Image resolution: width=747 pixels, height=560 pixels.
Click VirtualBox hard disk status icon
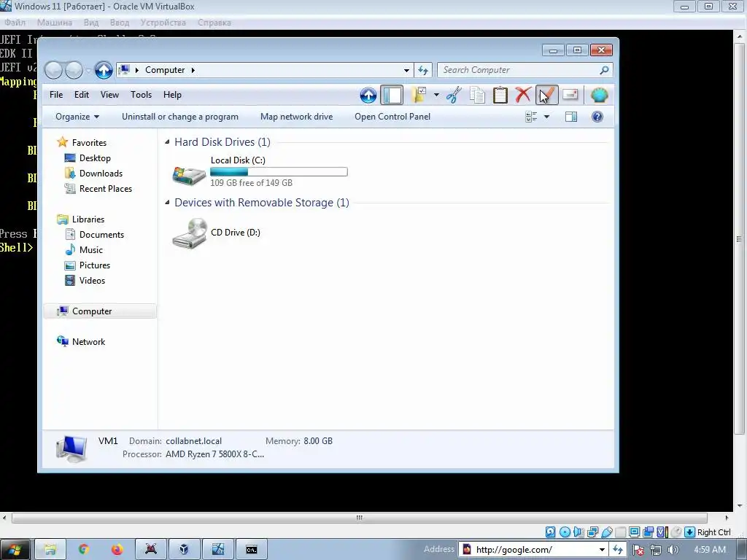(x=550, y=532)
